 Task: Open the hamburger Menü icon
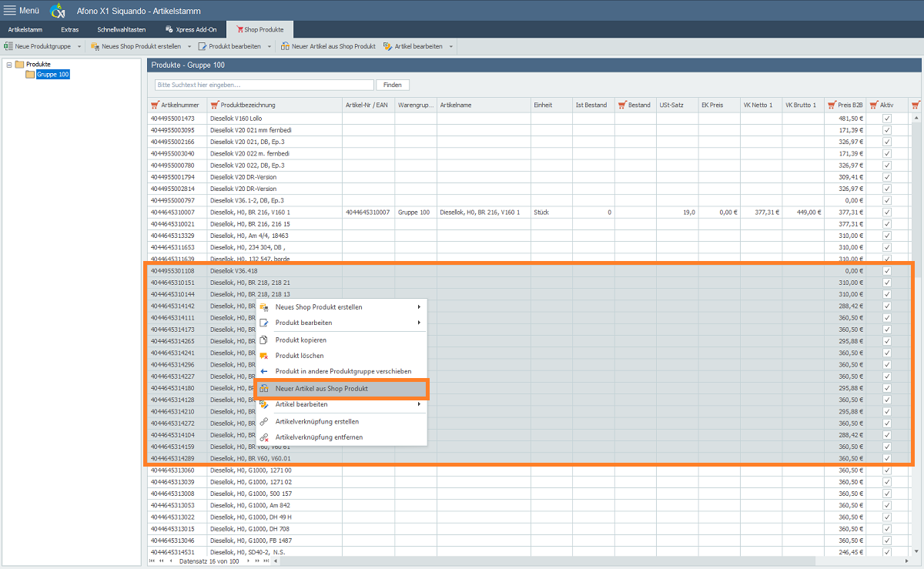[x=10, y=10]
